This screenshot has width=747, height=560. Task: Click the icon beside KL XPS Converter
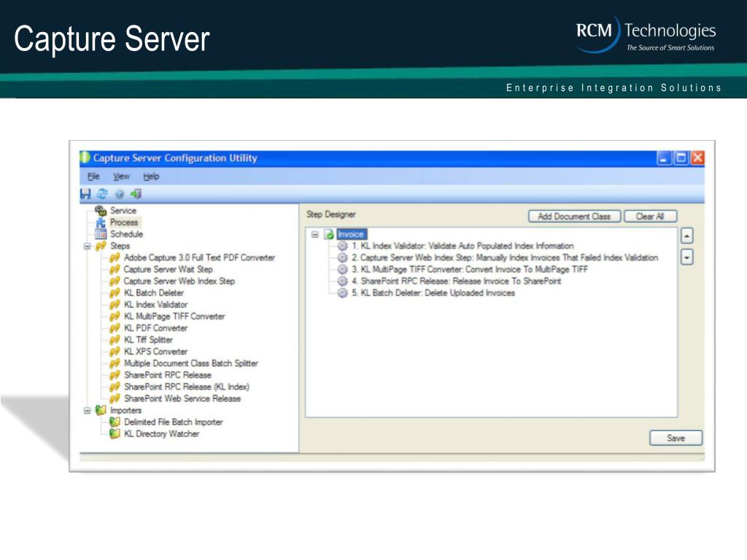pos(115,352)
